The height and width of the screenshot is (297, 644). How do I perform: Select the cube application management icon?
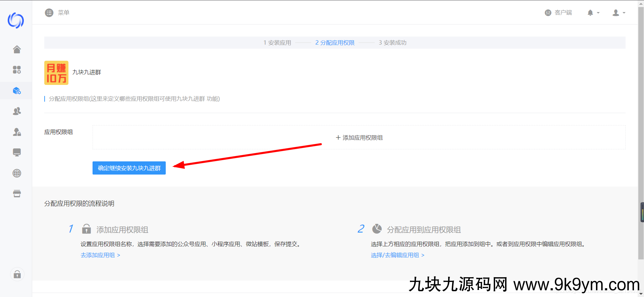click(x=17, y=91)
